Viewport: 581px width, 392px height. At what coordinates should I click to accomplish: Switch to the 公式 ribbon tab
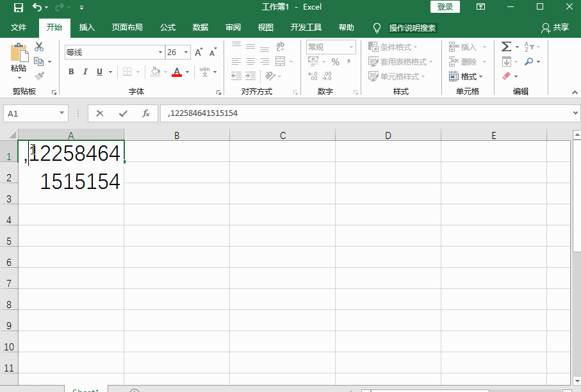[x=167, y=28]
